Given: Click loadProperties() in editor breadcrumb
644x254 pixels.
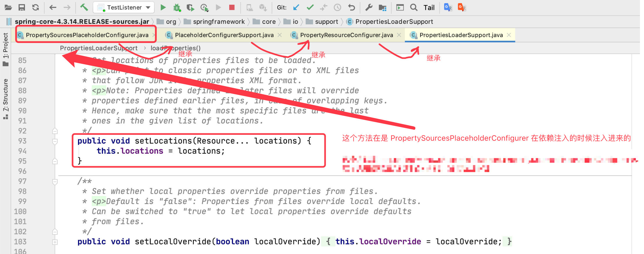Looking at the screenshot, I should tap(175, 48).
